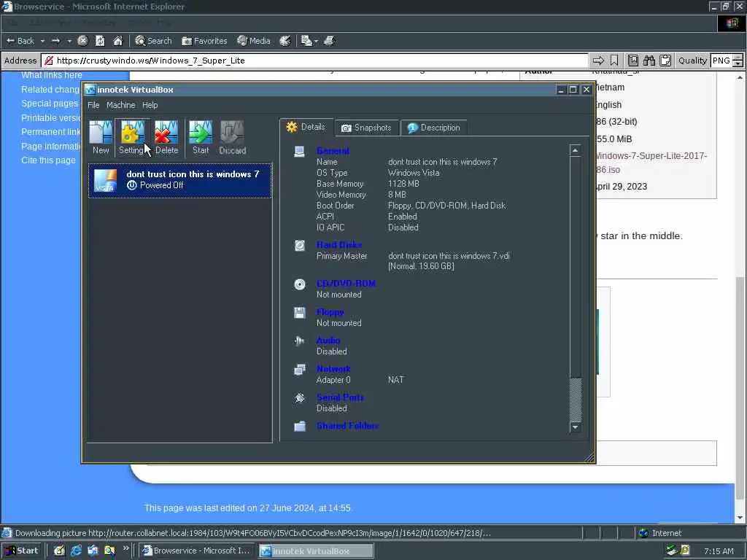Switch to the Description tab
Image resolution: width=747 pixels, height=560 pixels.
point(433,128)
